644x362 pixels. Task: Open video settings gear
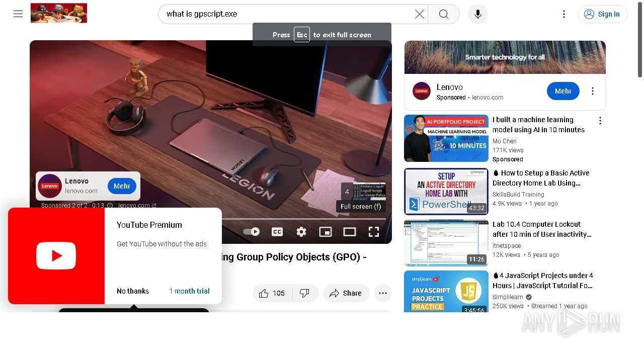pyautogui.click(x=301, y=232)
